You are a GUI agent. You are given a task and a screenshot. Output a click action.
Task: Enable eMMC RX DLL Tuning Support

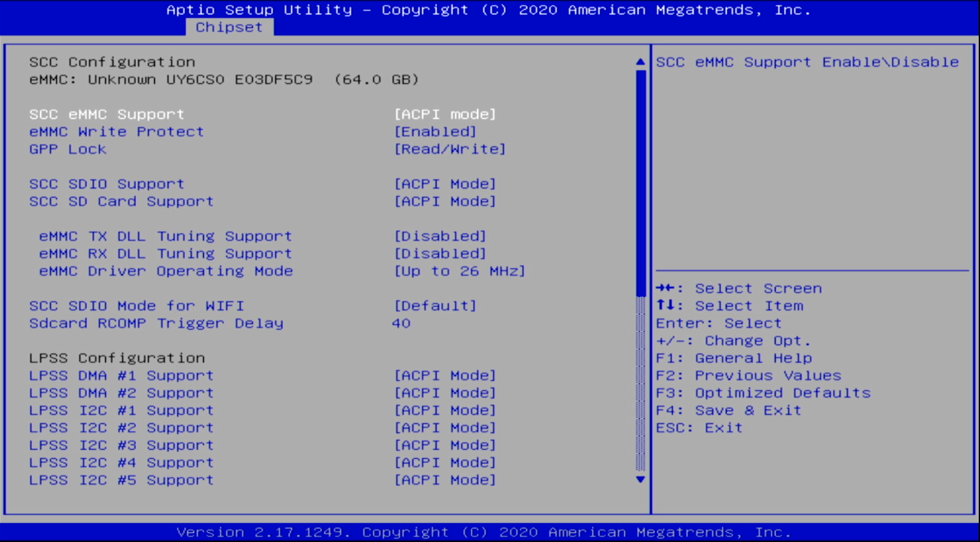click(440, 253)
